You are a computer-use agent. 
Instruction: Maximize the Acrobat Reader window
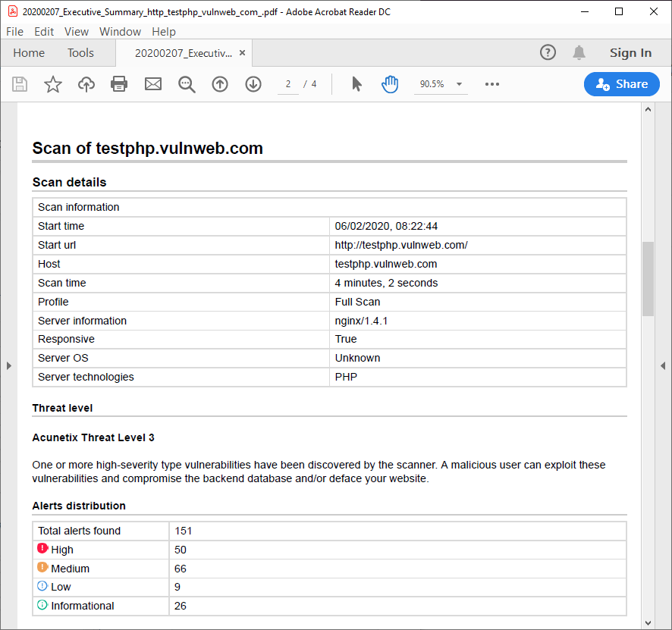619,11
